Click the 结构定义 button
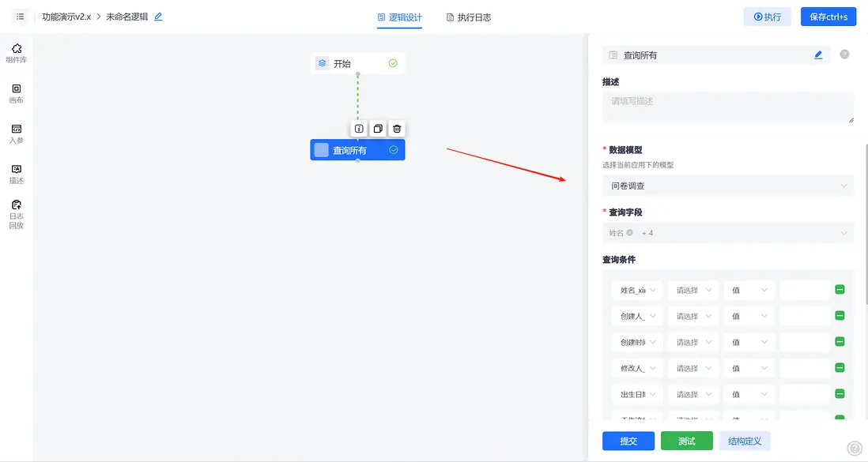The height and width of the screenshot is (462, 868). (745, 441)
